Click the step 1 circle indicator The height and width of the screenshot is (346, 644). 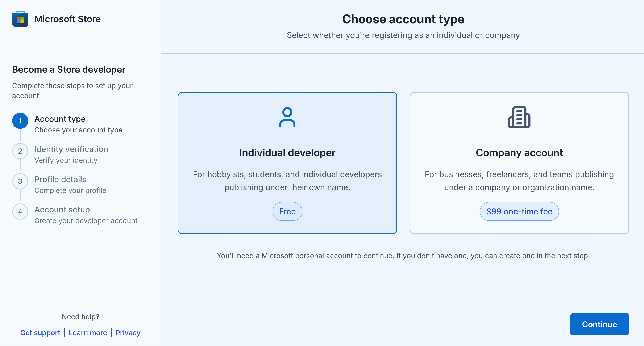coord(20,121)
